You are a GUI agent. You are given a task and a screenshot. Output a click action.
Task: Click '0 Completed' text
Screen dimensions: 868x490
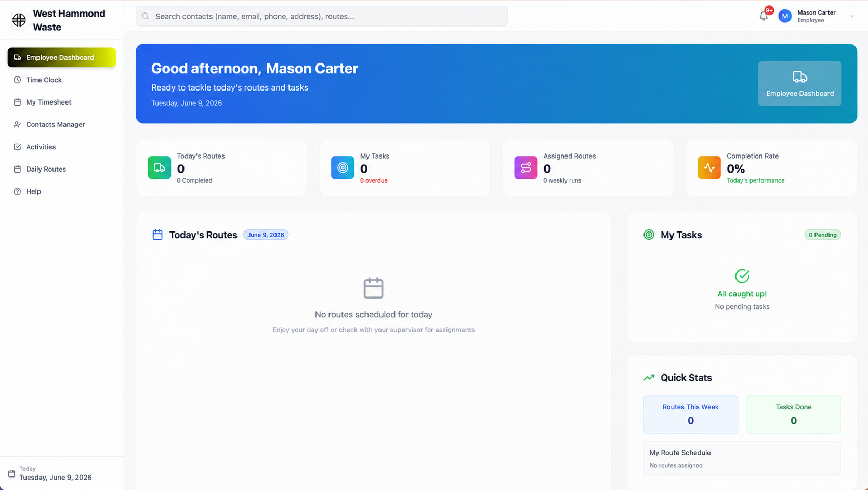[194, 180]
